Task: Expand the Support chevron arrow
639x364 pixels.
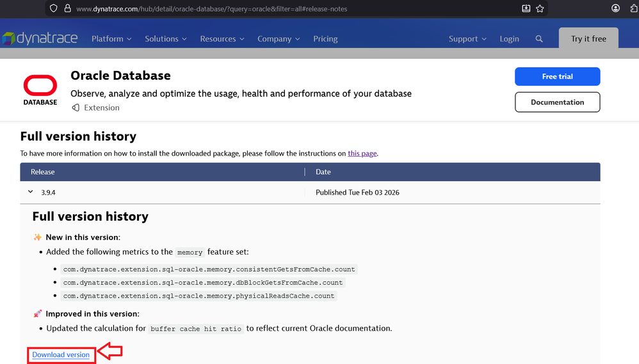Action: point(484,39)
